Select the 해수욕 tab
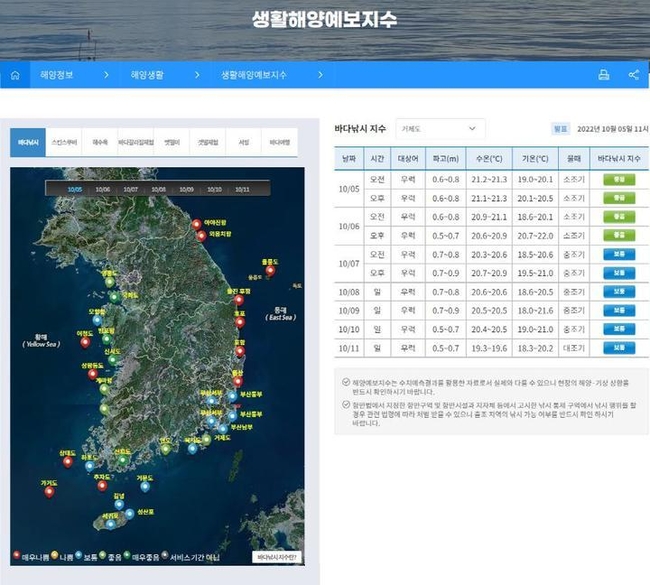This screenshot has width=650, height=585. point(99,143)
